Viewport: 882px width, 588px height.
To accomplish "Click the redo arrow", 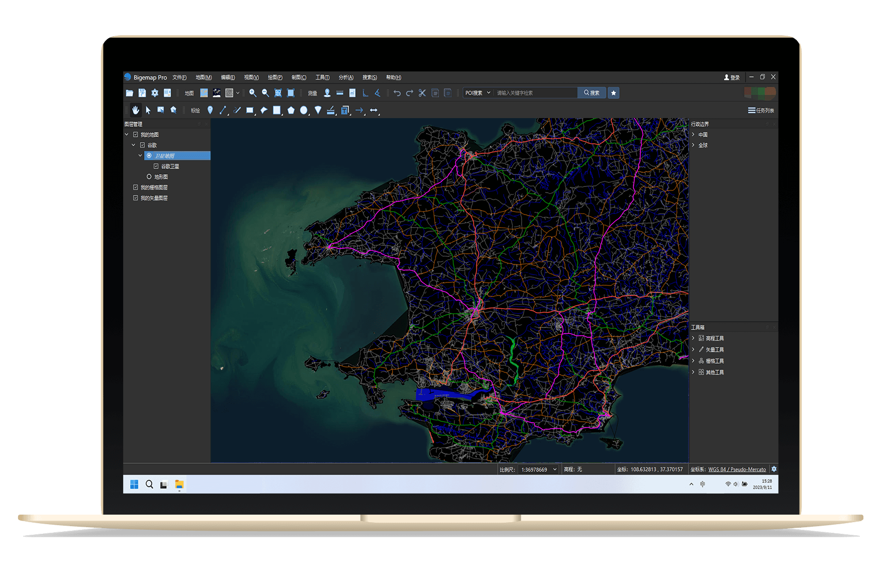I will 410,93.
